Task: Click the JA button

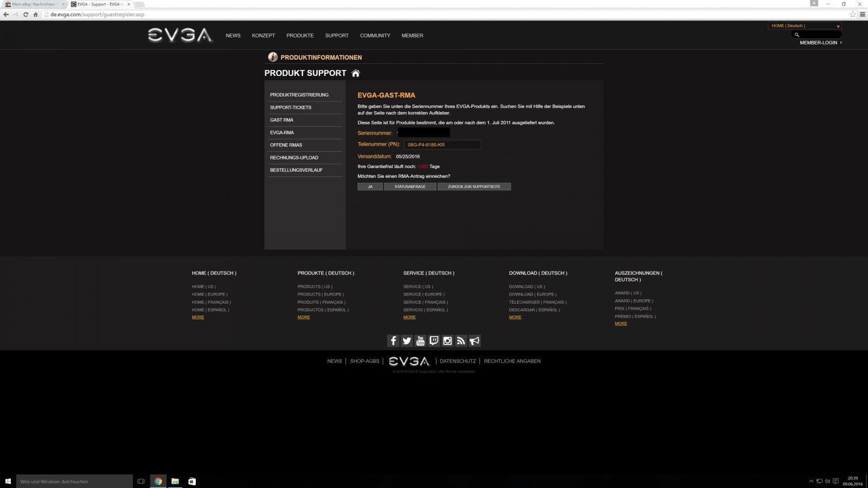Action: (x=370, y=187)
